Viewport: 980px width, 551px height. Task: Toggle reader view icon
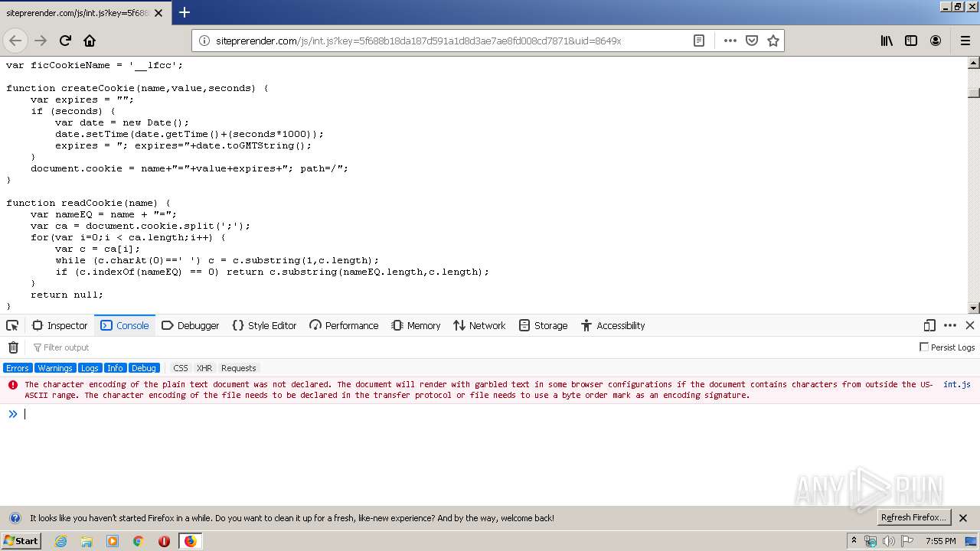coord(699,41)
